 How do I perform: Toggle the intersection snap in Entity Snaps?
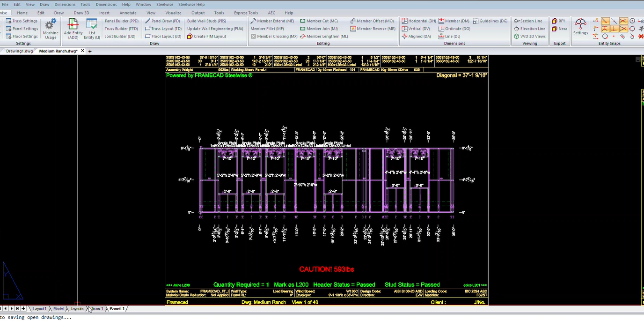coord(623,21)
